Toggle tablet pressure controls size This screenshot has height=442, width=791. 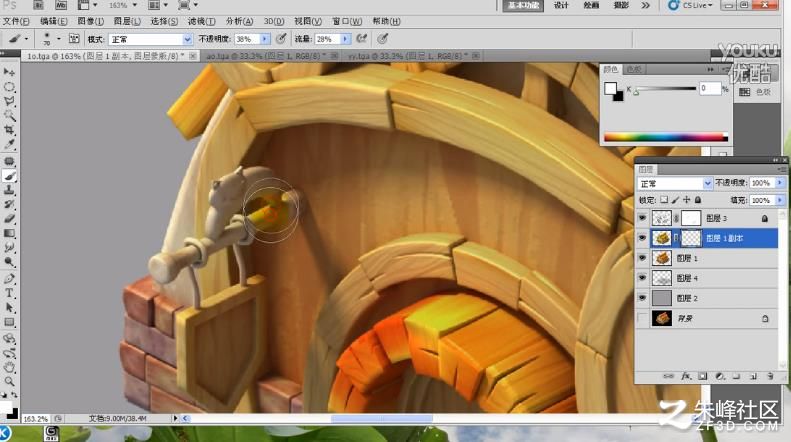pos(383,38)
